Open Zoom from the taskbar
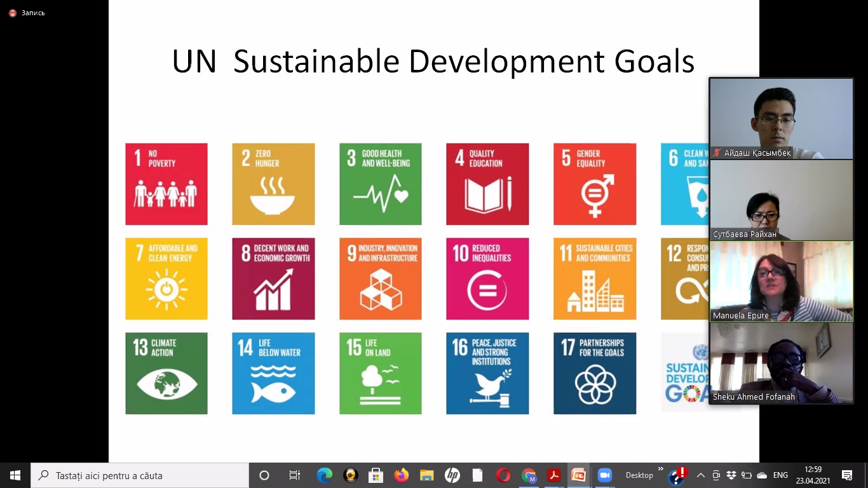 tap(604, 475)
